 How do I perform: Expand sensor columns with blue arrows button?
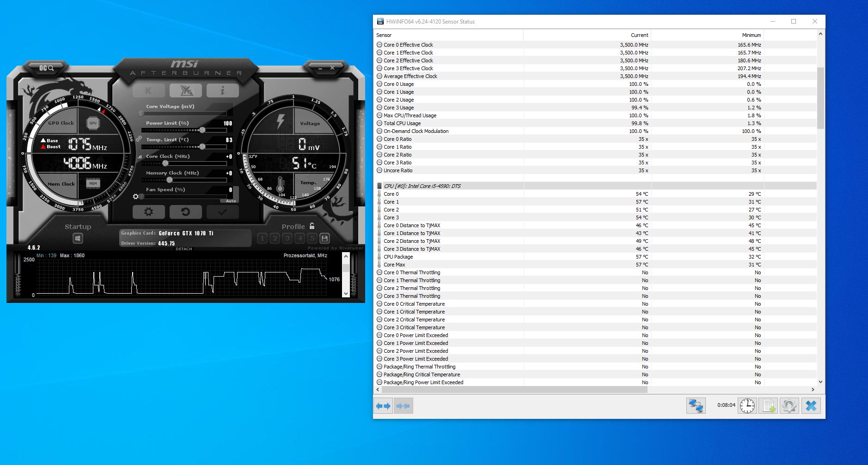[x=383, y=406]
